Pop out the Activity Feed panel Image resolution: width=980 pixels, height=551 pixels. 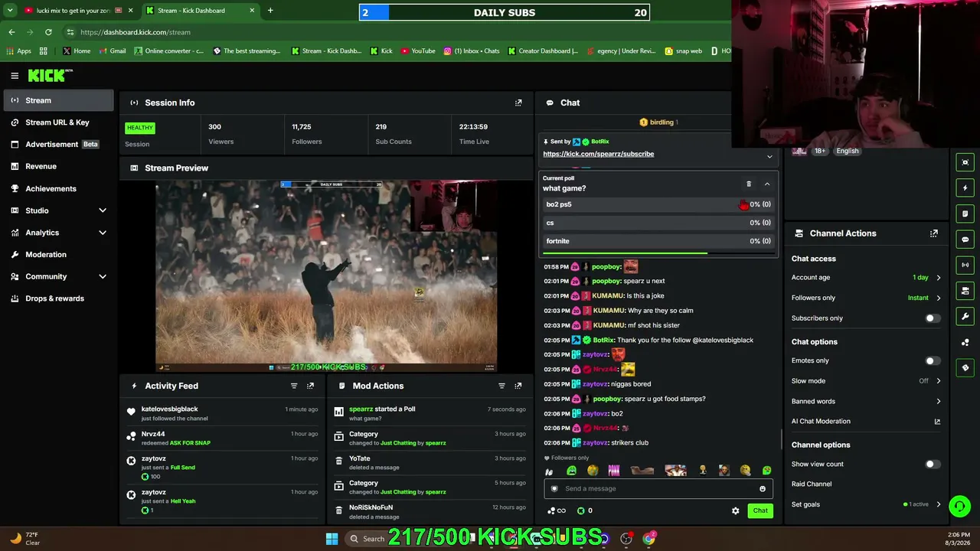point(310,386)
